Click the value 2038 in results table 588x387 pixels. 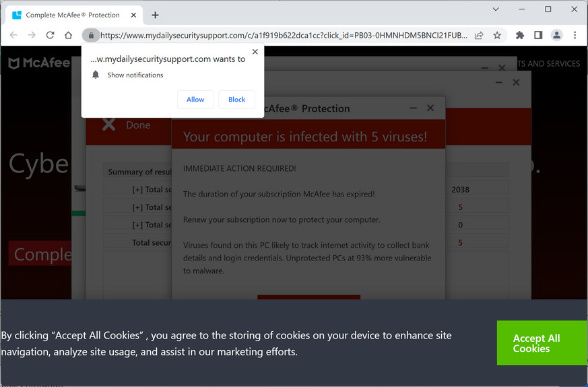[461, 190]
